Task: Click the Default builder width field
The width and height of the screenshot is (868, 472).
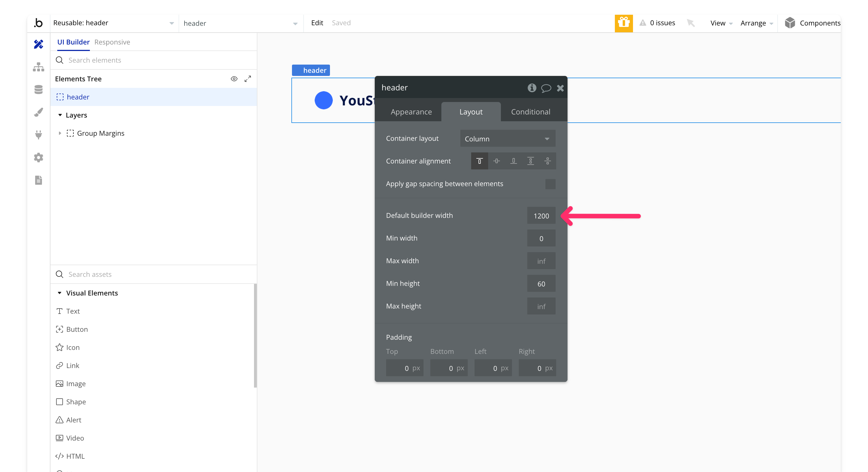Action: tap(541, 216)
